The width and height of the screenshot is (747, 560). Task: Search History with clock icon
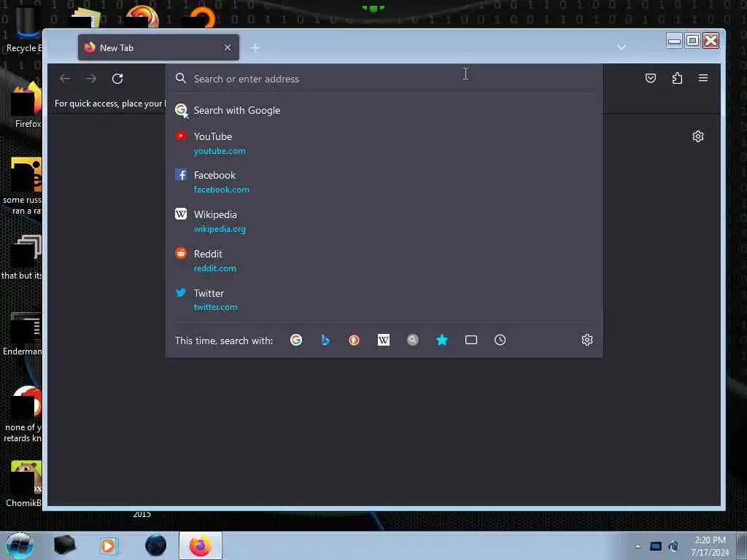tap(500, 340)
